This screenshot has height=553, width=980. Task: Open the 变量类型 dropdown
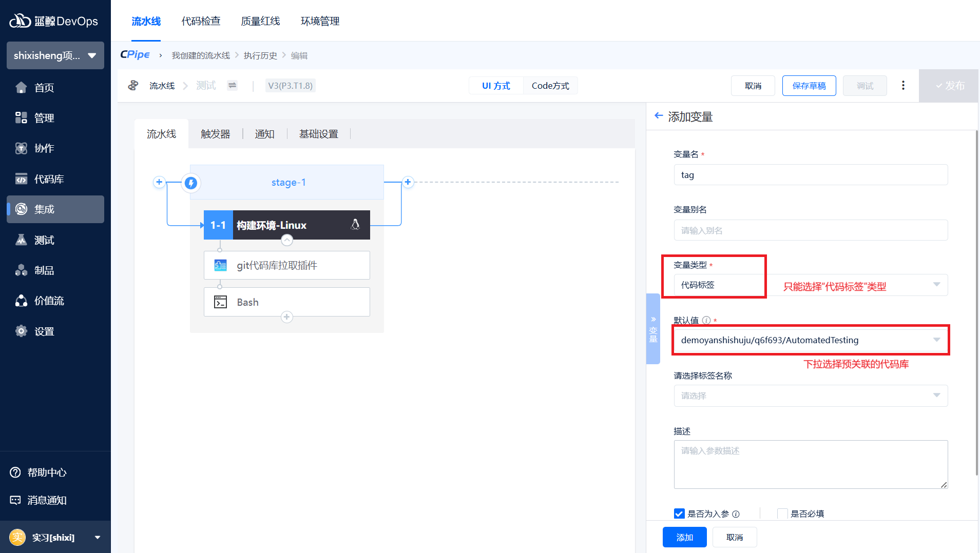click(810, 285)
